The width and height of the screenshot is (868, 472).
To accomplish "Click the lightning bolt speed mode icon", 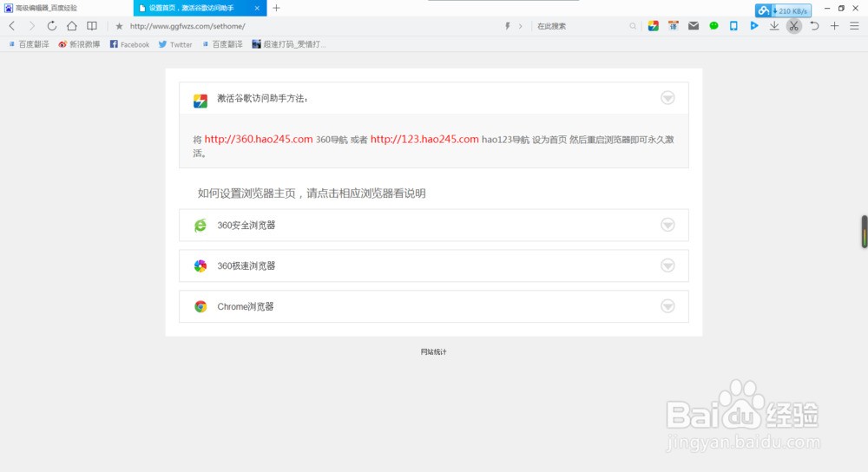I will [507, 26].
